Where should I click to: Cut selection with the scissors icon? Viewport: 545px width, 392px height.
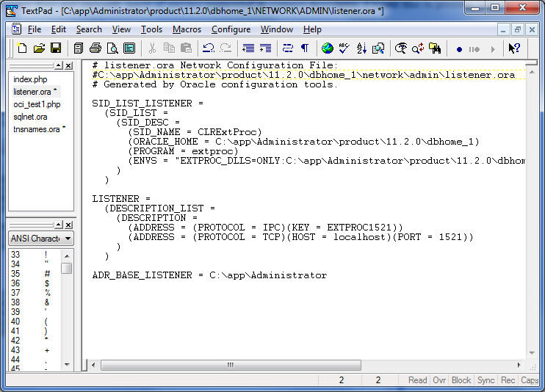(x=152, y=48)
